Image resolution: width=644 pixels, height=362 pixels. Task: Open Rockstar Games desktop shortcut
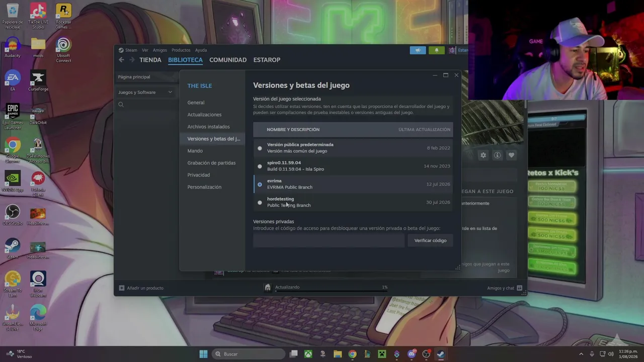(63, 16)
